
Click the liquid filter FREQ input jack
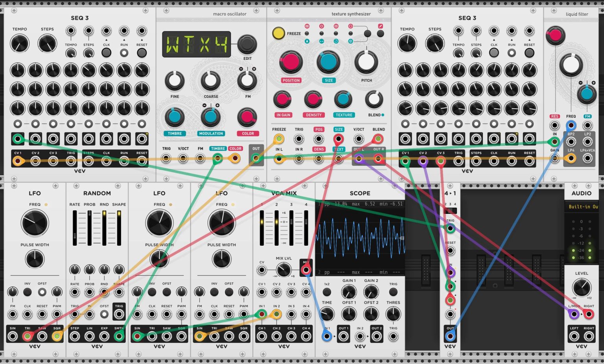(x=571, y=125)
